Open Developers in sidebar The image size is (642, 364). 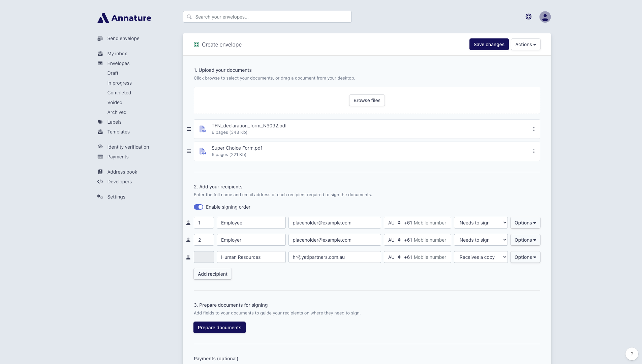click(119, 182)
